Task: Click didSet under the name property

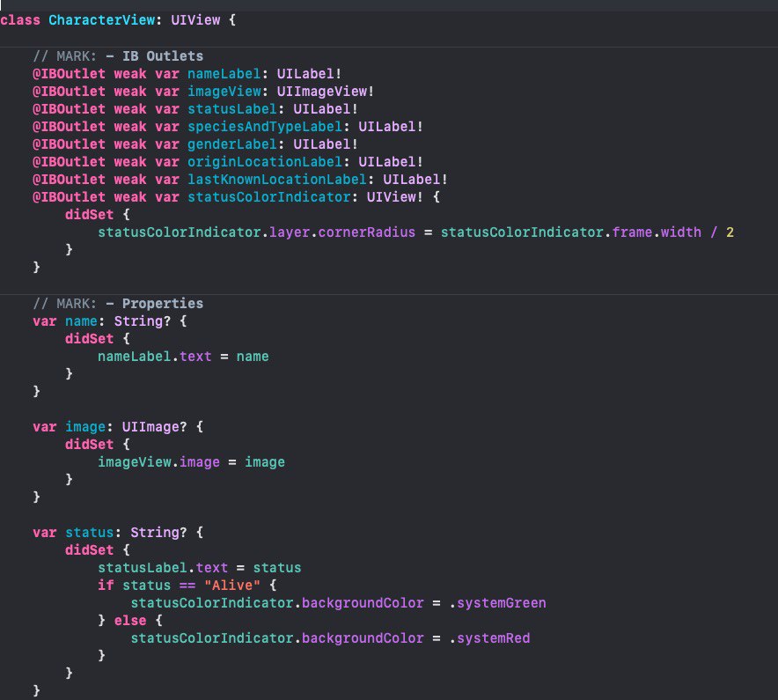Action: pos(89,339)
